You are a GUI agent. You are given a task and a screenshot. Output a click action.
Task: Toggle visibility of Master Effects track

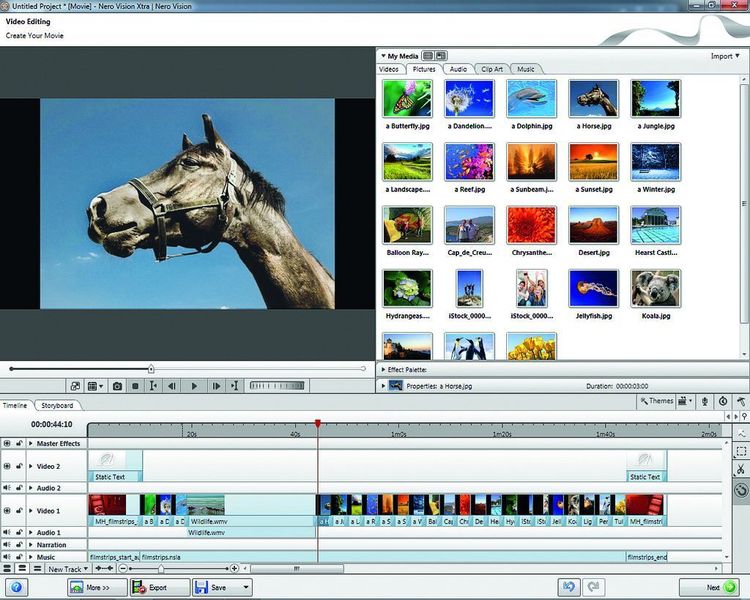click(7, 444)
